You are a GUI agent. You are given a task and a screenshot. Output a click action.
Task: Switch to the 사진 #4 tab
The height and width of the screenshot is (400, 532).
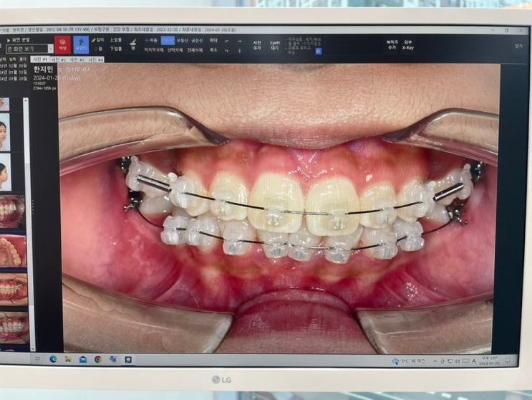pyautogui.click(x=95, y=59)
